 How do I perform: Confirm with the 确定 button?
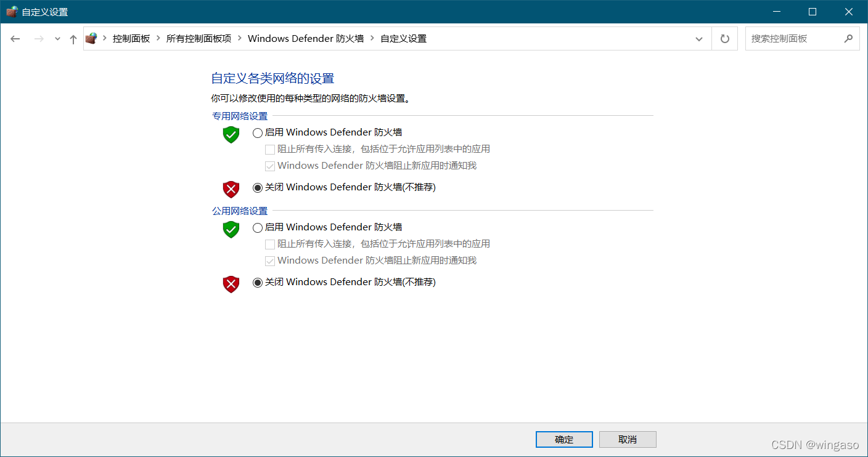click(564, 439)
